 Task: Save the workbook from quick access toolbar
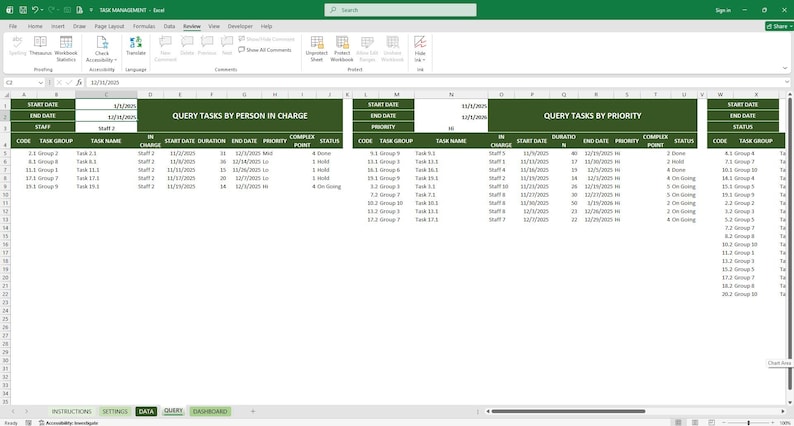pyautogui.click(x=23, y=10)
